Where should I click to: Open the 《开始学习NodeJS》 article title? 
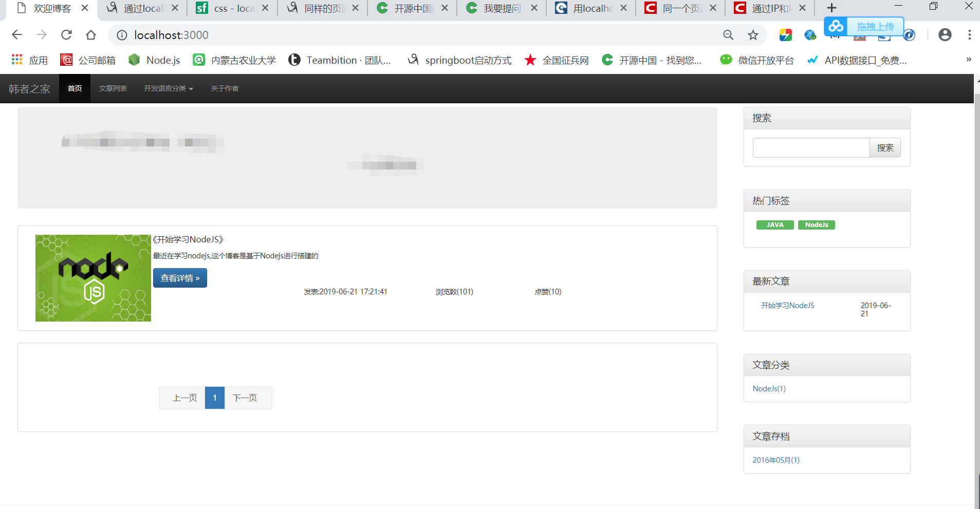[188, 240]
